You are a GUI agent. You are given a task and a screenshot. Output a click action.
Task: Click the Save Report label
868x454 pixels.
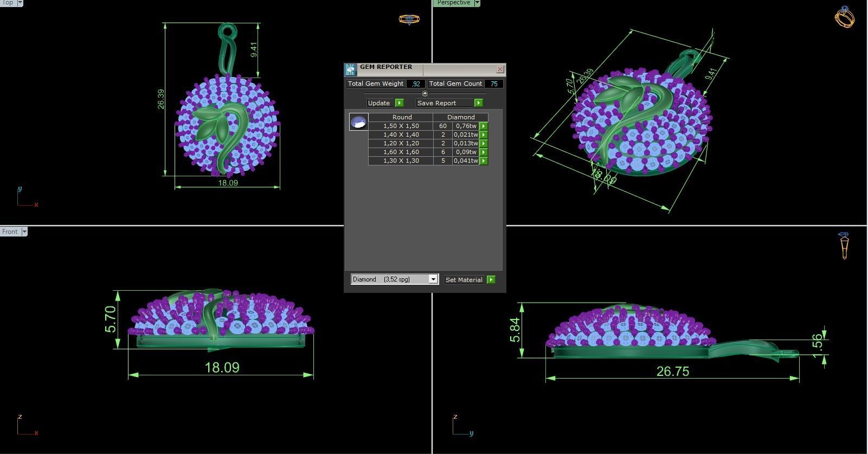click(436, 103)
